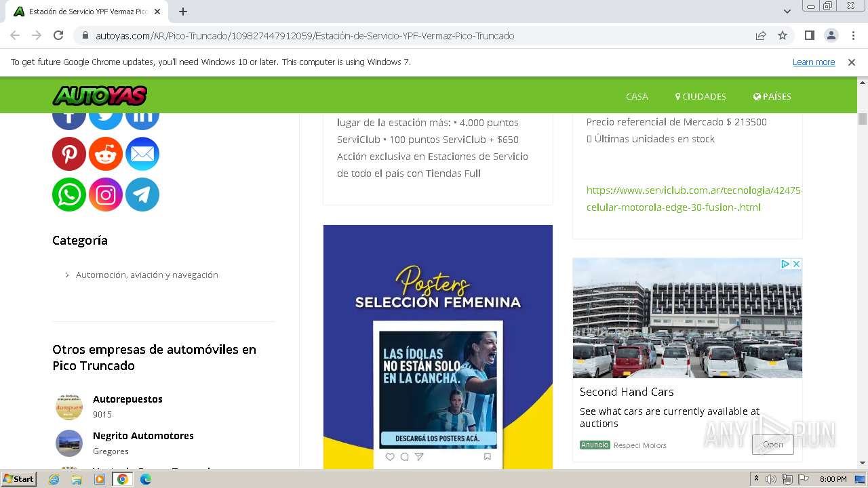The image size is (868, 488).
Task: Adjust volume from system tray speaker
Action: 771,479
